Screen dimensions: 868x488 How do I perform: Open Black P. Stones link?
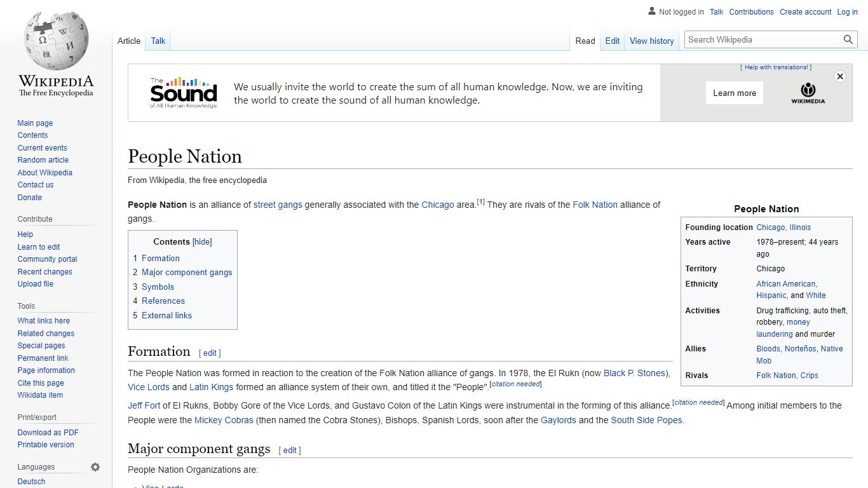coord(635,373)
